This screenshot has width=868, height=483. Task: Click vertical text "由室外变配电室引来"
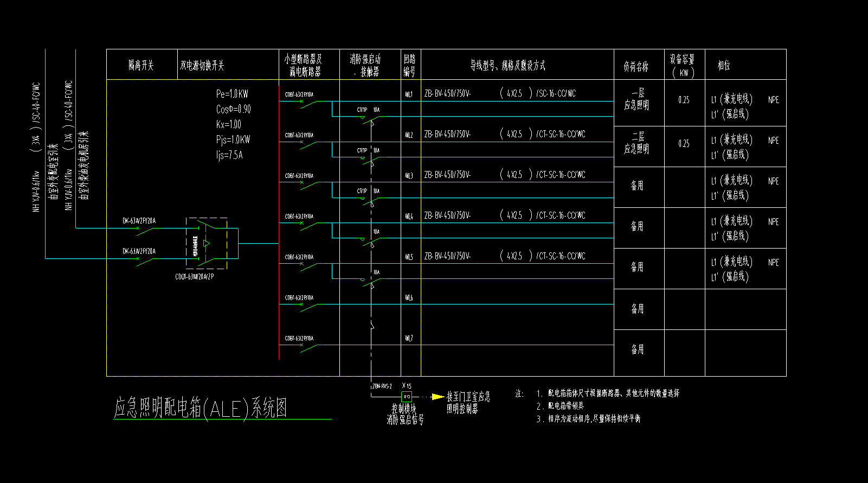[53, 172]
